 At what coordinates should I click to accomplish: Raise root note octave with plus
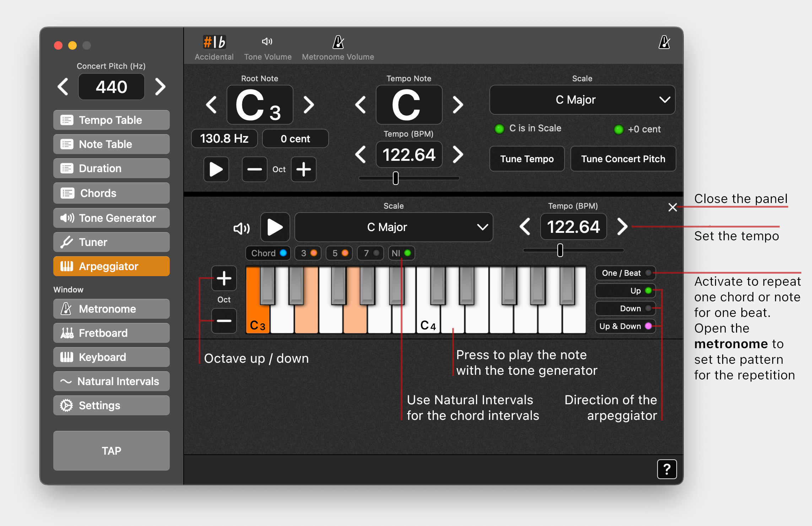pyautogui.click(x=304, y=169)
